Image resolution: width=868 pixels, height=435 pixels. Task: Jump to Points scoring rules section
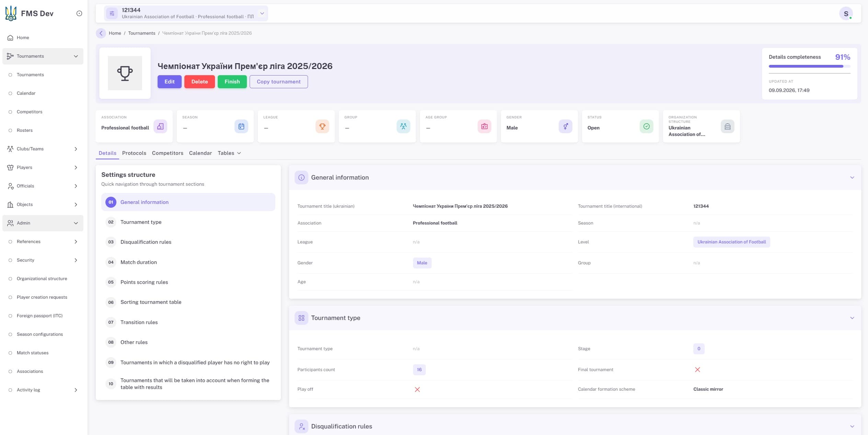click(188, 282)
